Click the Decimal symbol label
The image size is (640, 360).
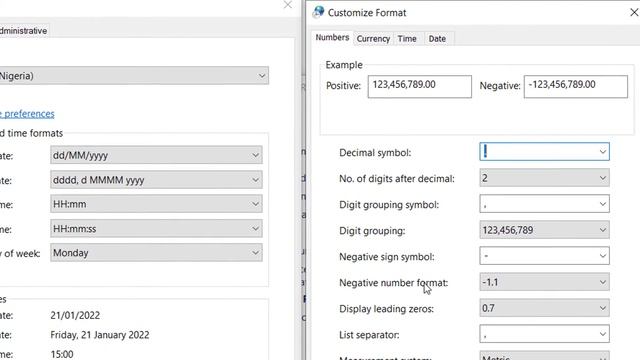coord(375,153)
